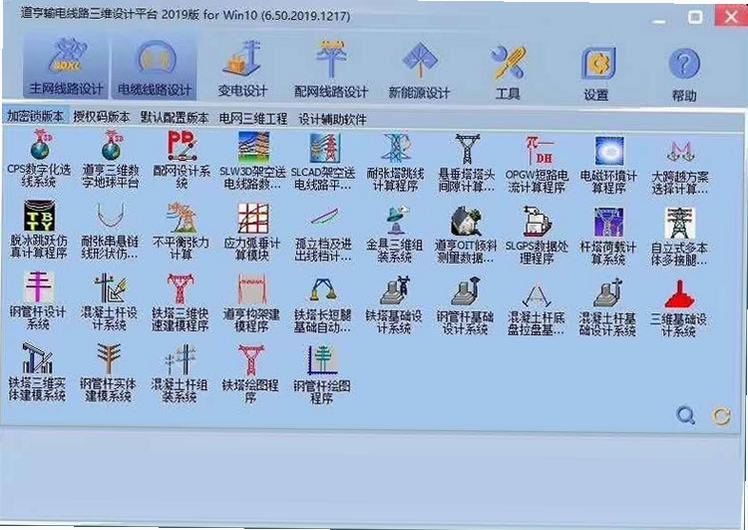Switch to 加密锁版本 tab
The image size is (748, 530).
click(x=35, y=115)
